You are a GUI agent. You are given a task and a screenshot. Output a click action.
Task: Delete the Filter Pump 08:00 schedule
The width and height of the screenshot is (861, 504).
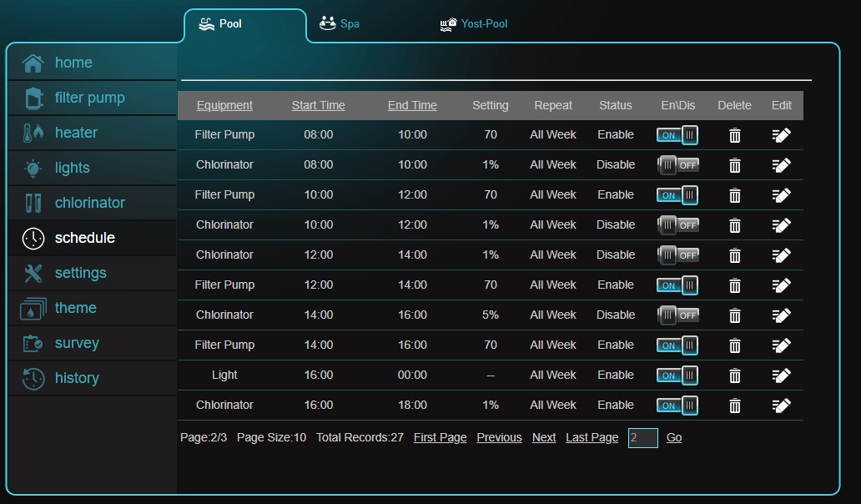[735, 135]
